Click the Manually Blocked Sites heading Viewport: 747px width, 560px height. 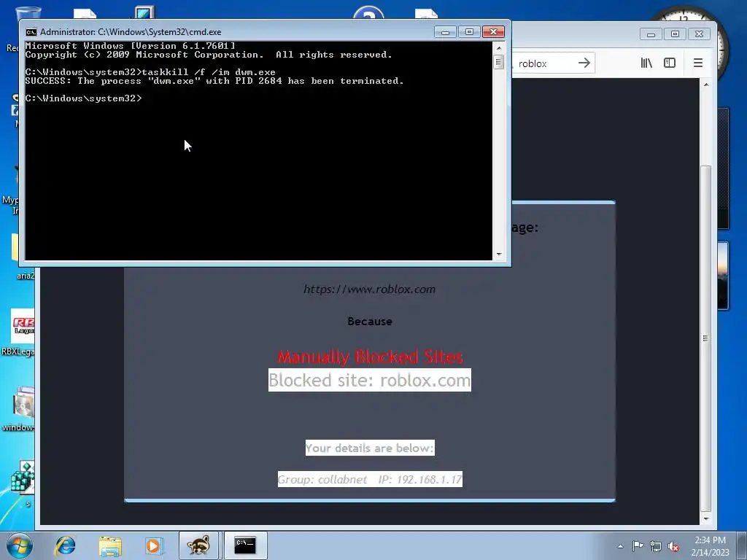(370, 357)
